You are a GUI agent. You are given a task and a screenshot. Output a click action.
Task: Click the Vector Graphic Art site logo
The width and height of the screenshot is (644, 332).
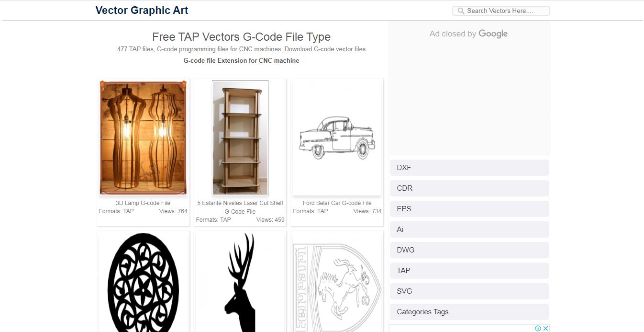[x=142, y=10]
